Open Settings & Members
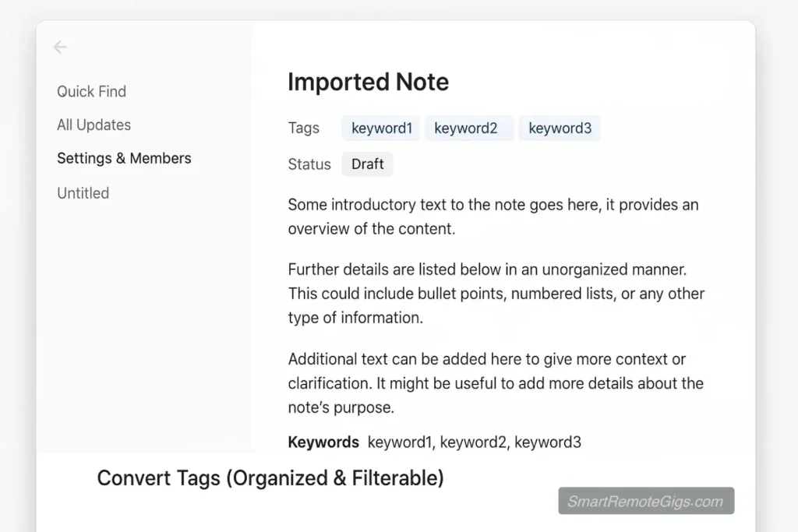 (124, 158)
